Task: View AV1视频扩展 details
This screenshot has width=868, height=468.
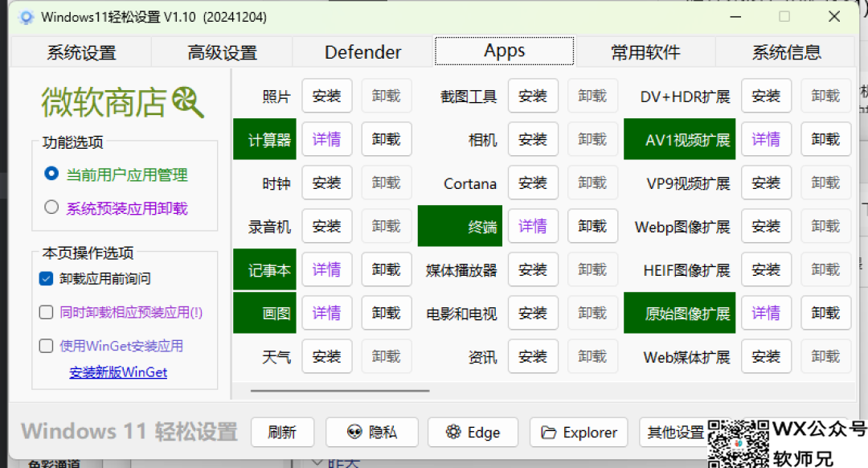Action: tap(766, 139)
